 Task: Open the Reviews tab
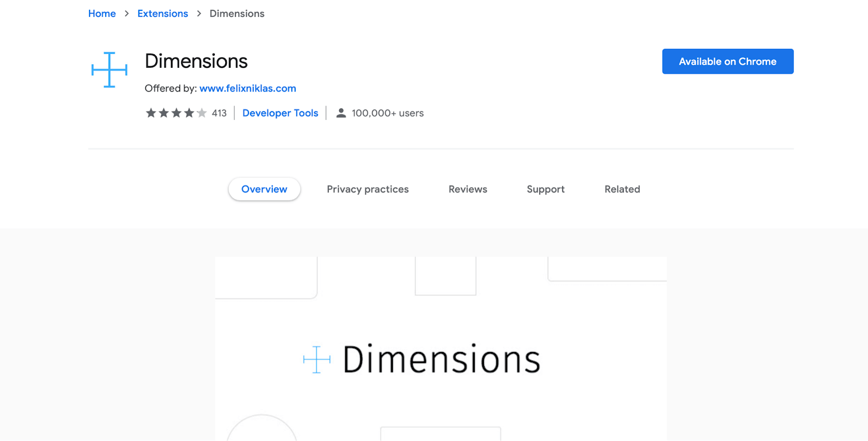point(468,189)
